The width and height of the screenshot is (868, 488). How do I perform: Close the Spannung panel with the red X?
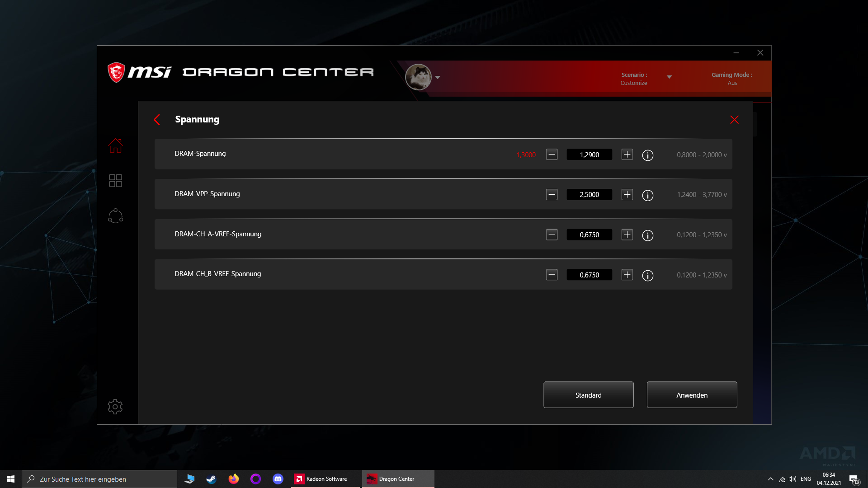pyautogui.click(x=734, y=120)
